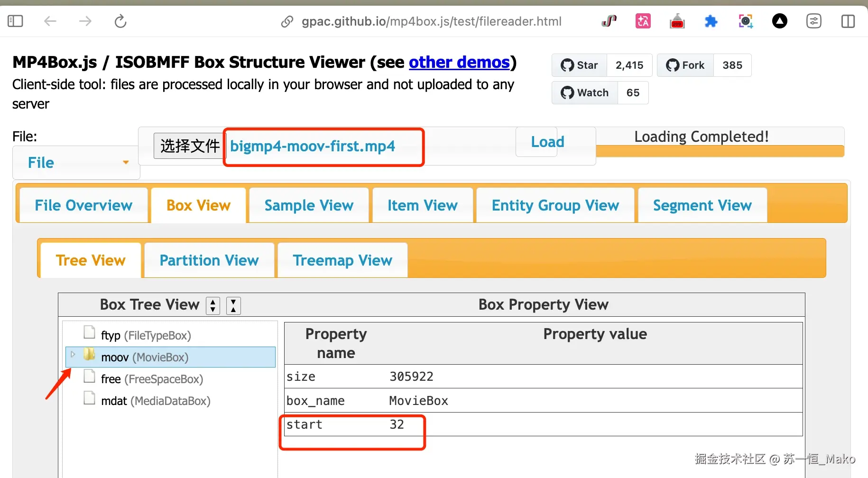Open the dark red music-note extension
This screenshot has width=868, height=478.
point(609,21)
